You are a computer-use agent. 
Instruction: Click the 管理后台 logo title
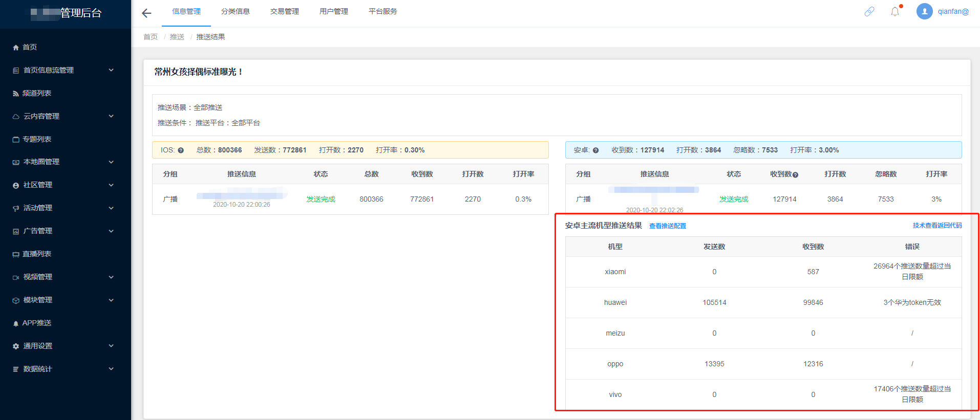click(81, 13)
